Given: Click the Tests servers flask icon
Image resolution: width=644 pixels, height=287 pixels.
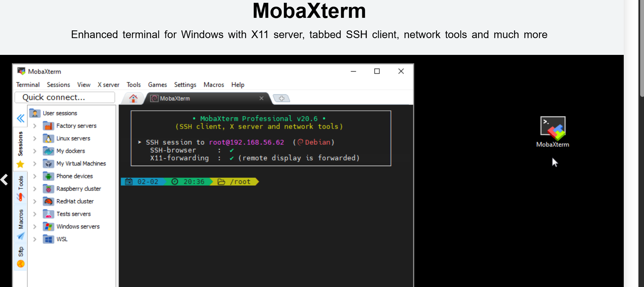Looking at the screenshot, I should point(48,214).
